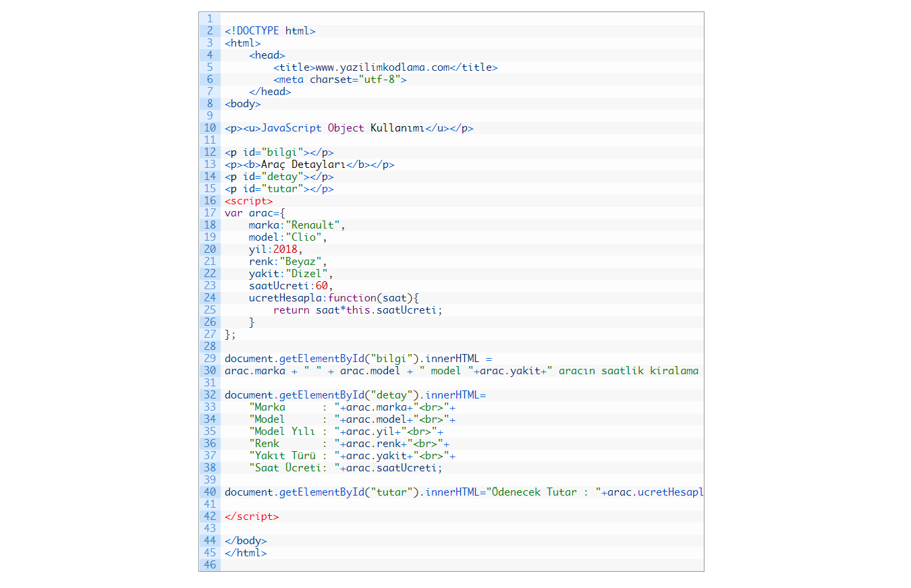Viewport: 911px width, 588px height.
Task: Click the renk:"Beyaz" property
Action: pos(288,262)
